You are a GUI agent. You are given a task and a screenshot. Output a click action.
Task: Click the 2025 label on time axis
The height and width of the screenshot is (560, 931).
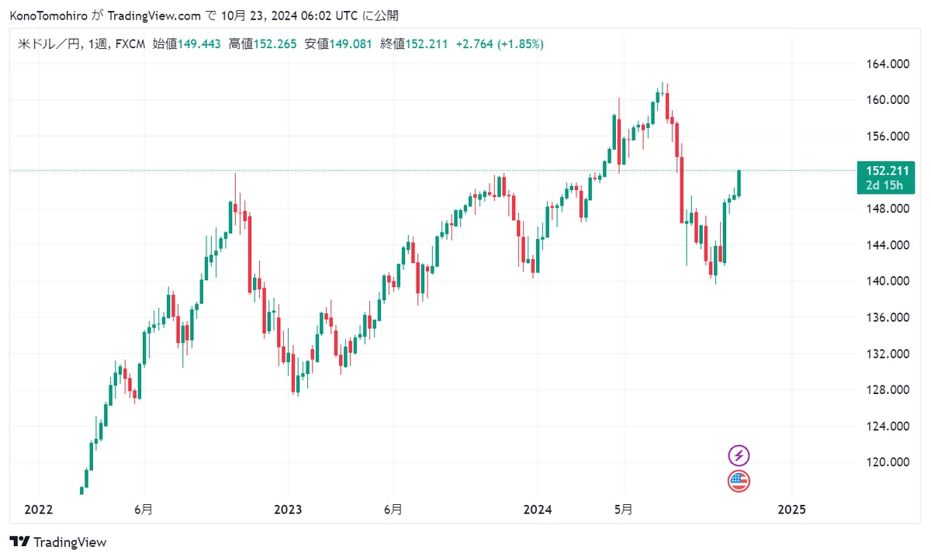tap(791, 510)
